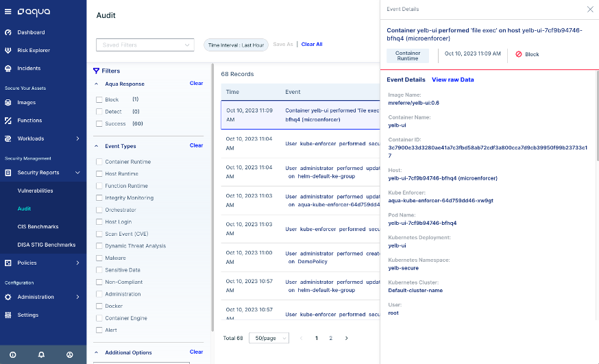
Task: Check the Block response filter
Action: [x=99, y=100]
